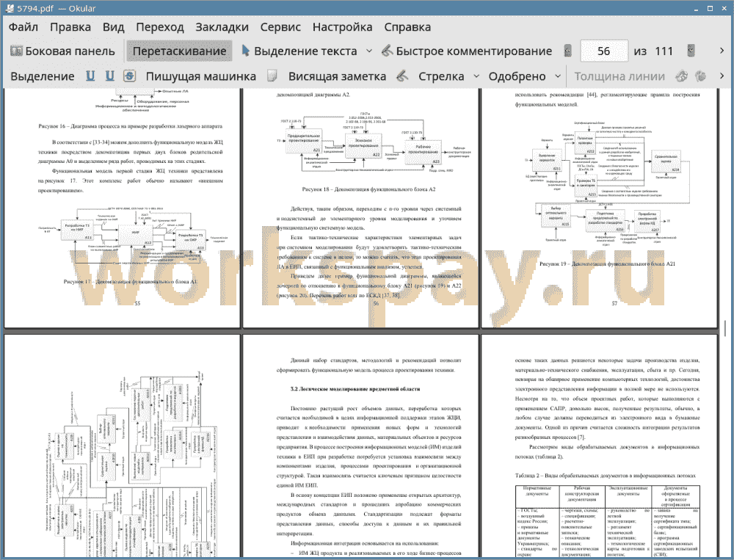This screenshot has height=560, width=734.
Task: Open the Стрелка shape dropdown arrow
Action: click(476, 76)
